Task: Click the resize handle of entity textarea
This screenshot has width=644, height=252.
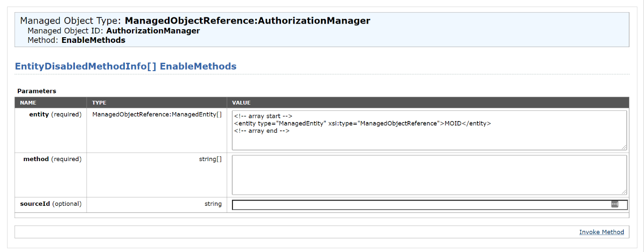Action: pyautogui.click(x=624, y=147)
